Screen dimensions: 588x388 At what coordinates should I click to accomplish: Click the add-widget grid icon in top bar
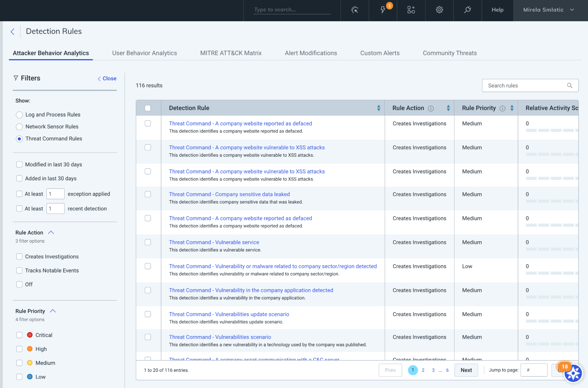pos(411,10)
